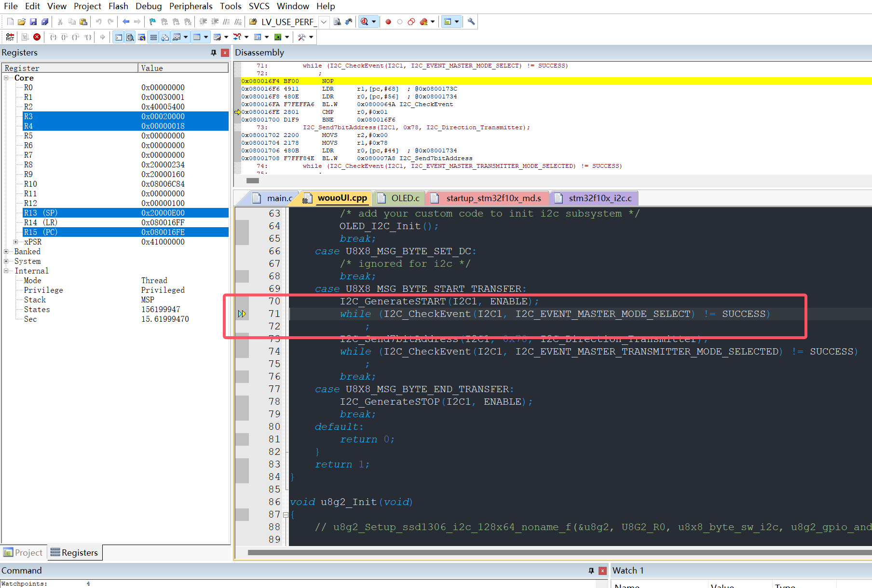Click the Open file icon

(x=22, y=22)
